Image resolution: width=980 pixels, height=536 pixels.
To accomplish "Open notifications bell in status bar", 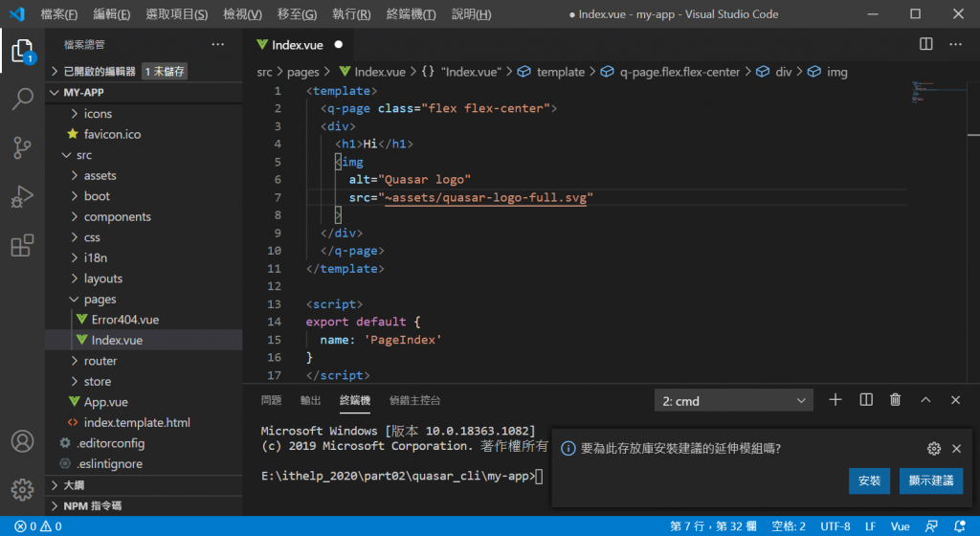I will click(x=960, y=526).
